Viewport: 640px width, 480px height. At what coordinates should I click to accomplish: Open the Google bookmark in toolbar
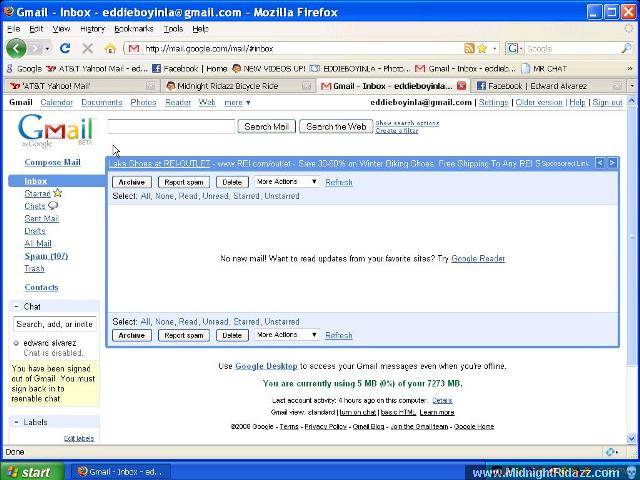(x=24, y=69)
